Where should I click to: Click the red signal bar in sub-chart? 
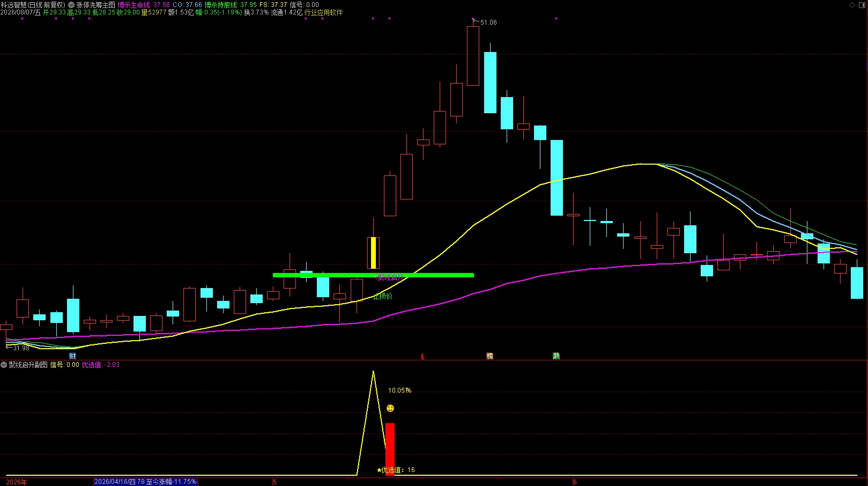point(390,449)
